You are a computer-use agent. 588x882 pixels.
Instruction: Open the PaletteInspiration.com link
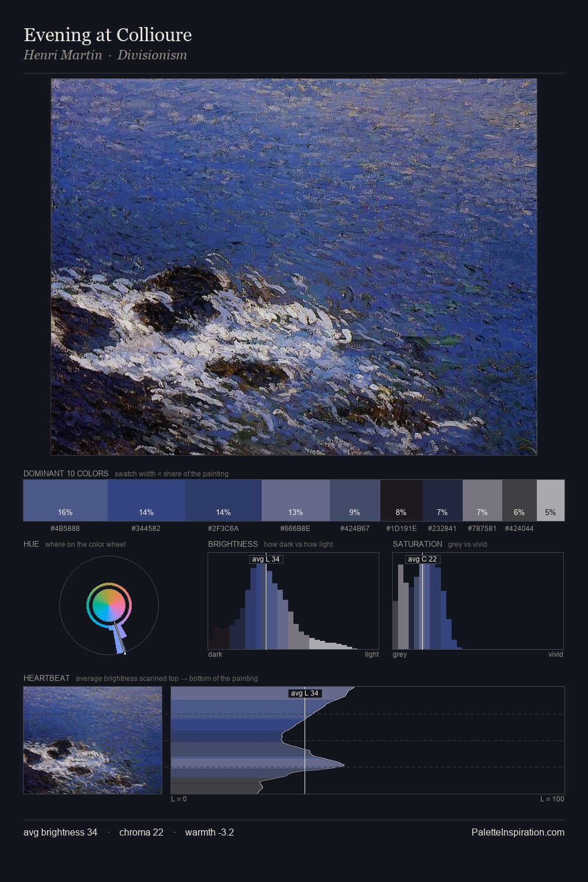point(518,833)
